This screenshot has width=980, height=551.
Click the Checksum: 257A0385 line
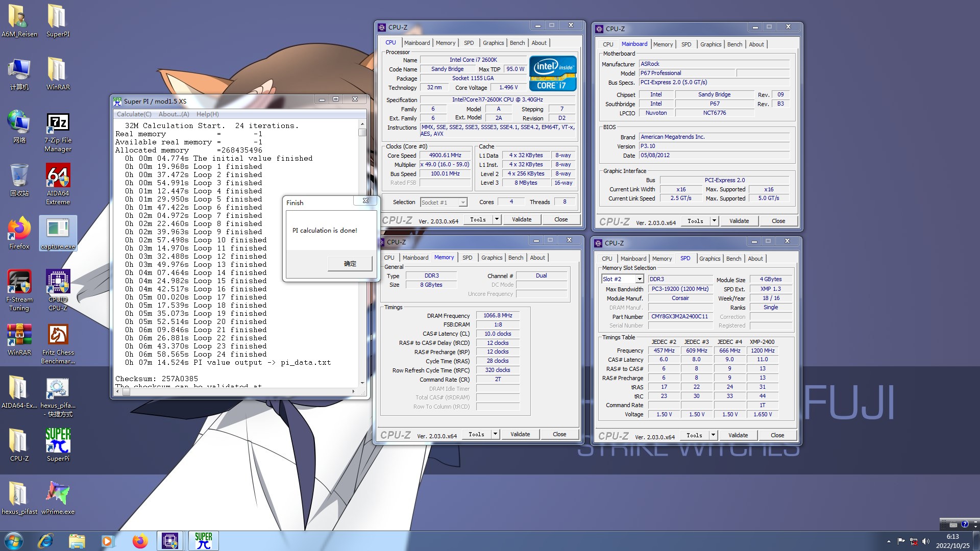[157, 379]
